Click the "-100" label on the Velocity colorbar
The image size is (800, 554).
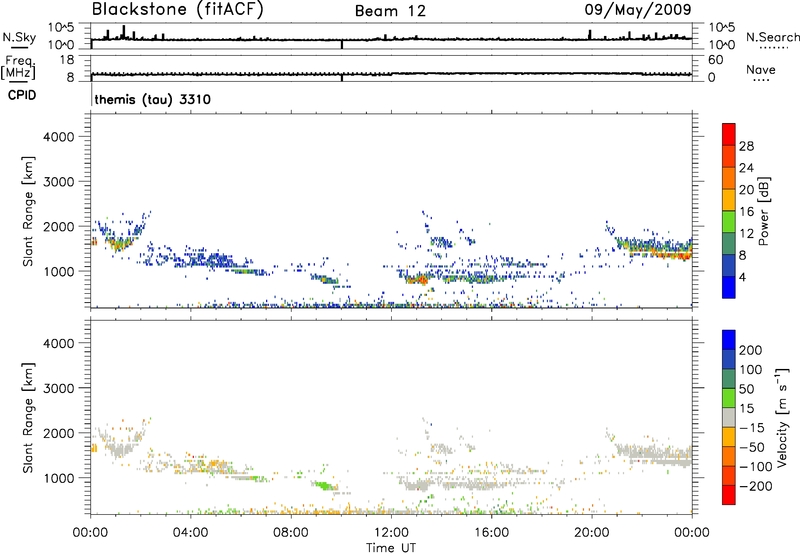754,467
